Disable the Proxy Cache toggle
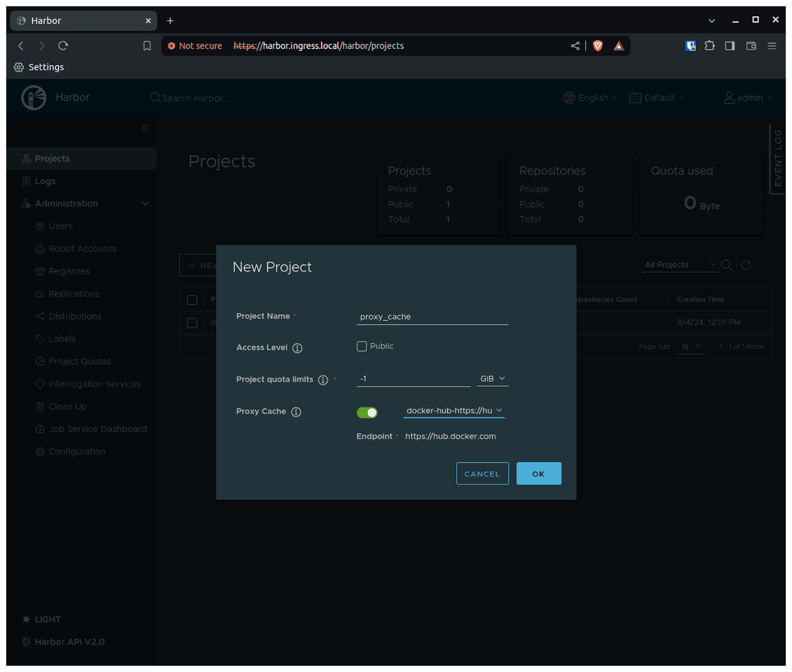The image size is (792, 672). pos(368,412)
